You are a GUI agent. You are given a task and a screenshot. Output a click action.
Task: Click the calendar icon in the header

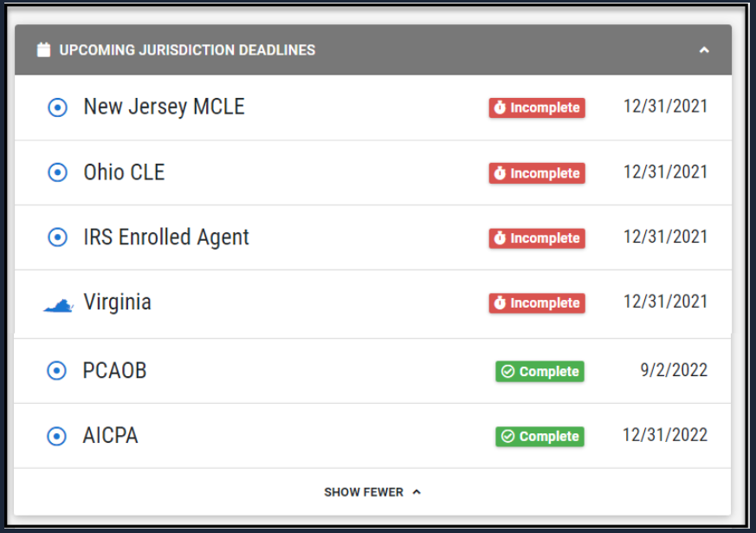tap(43, 50)
